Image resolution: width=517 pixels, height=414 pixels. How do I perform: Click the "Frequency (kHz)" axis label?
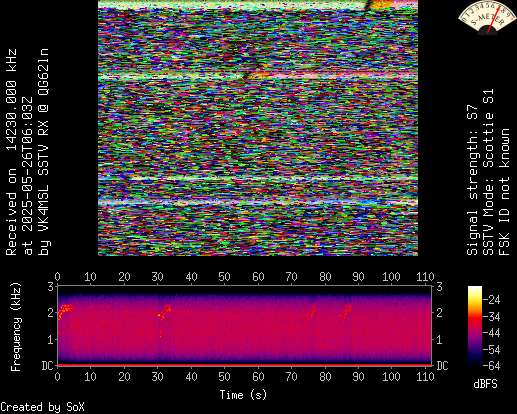(15, 327)
